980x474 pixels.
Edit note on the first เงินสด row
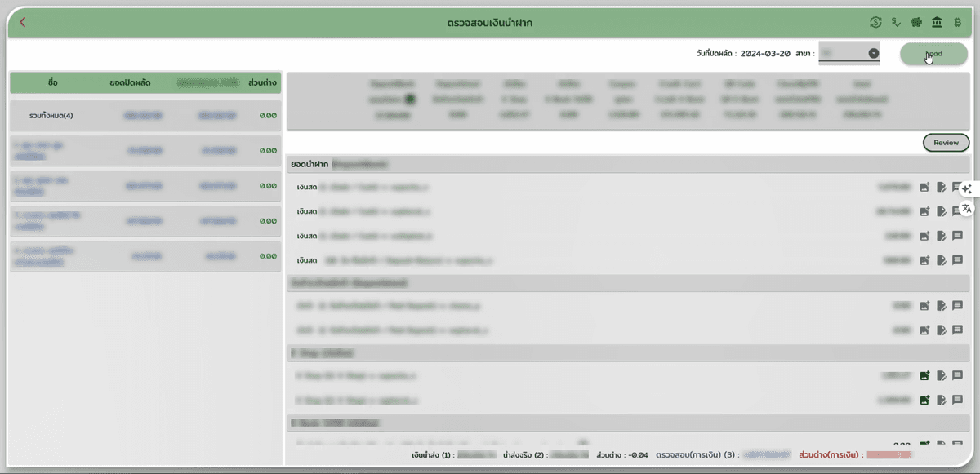(942, 187)
